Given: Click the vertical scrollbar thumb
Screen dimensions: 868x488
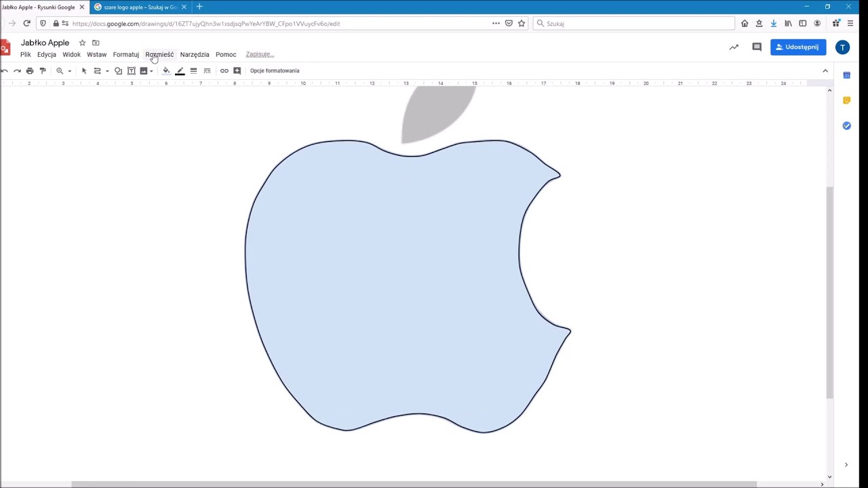Looking at the screenshot, I should 829,291.
